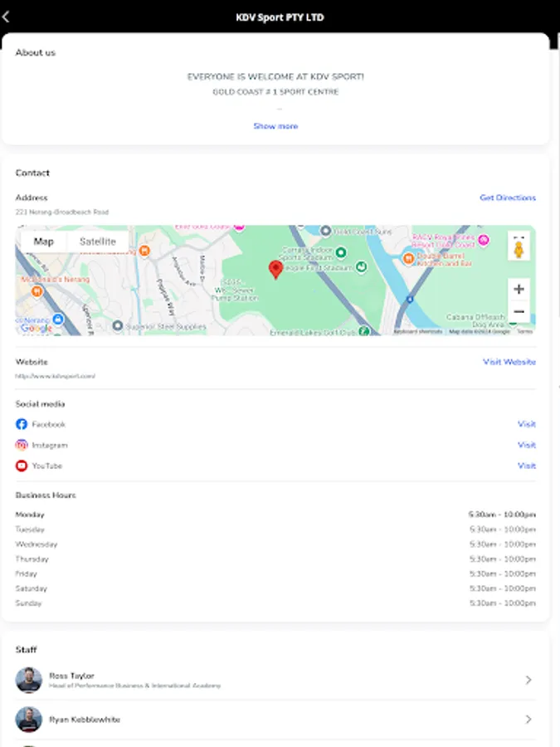Click Double Barrel Kitchen and Bar marker
The image size is (560, 747).
pos(408,259)
